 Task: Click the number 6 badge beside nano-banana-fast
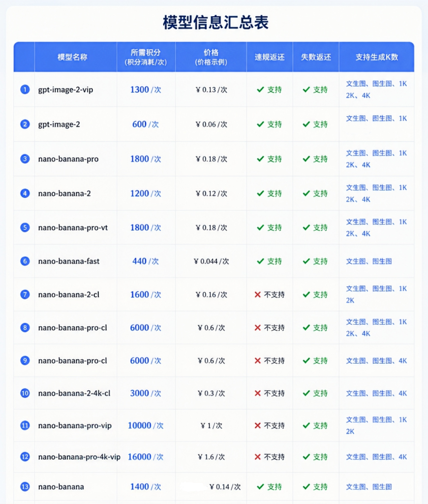[x=25, y=261]
